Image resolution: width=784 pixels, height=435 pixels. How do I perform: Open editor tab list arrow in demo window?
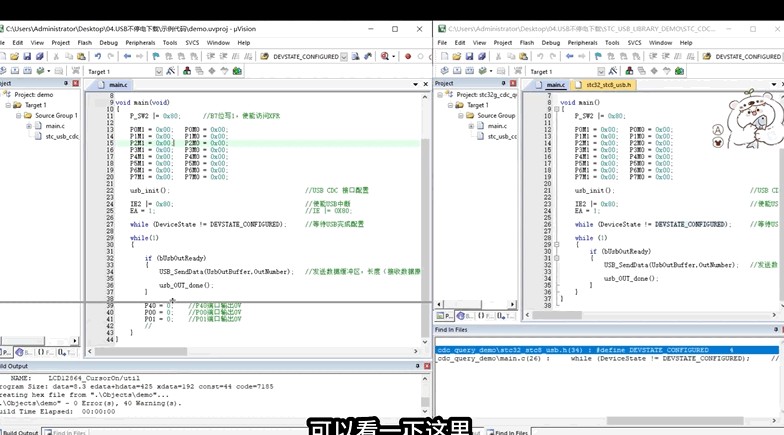416,84
